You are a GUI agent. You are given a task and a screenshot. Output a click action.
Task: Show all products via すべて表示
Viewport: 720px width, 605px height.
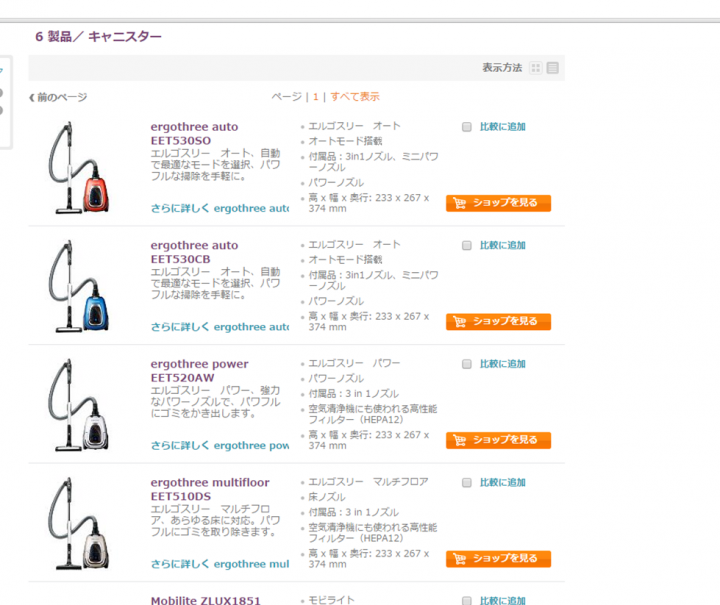[x=355, y=97]
